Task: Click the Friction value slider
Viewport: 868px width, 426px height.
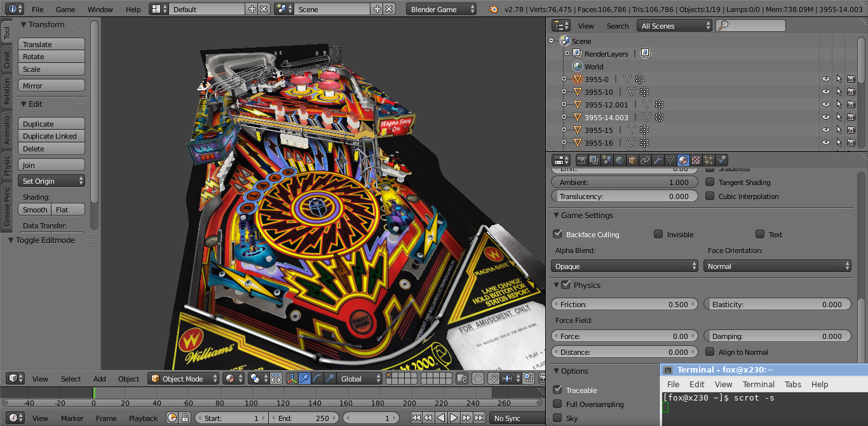Action: pos(624,305)
